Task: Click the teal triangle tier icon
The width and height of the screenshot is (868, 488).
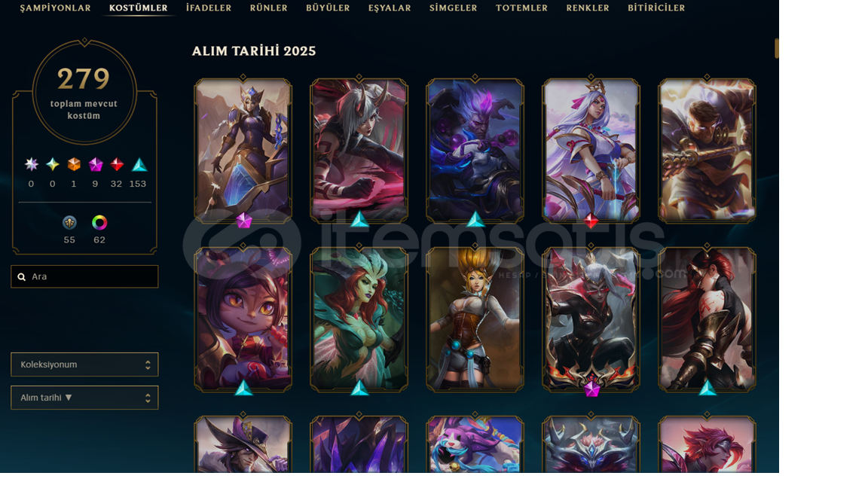Action: (139, 164)
